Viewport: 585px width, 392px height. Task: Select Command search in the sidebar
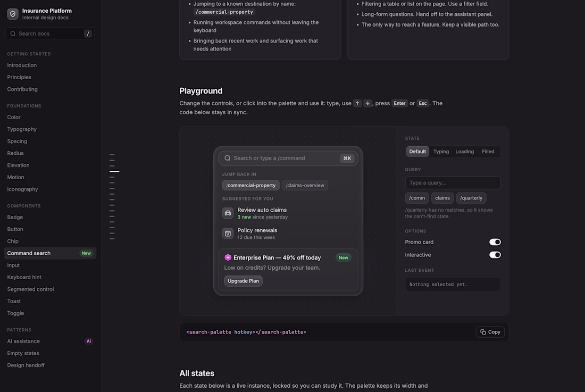tap(50, 253)
